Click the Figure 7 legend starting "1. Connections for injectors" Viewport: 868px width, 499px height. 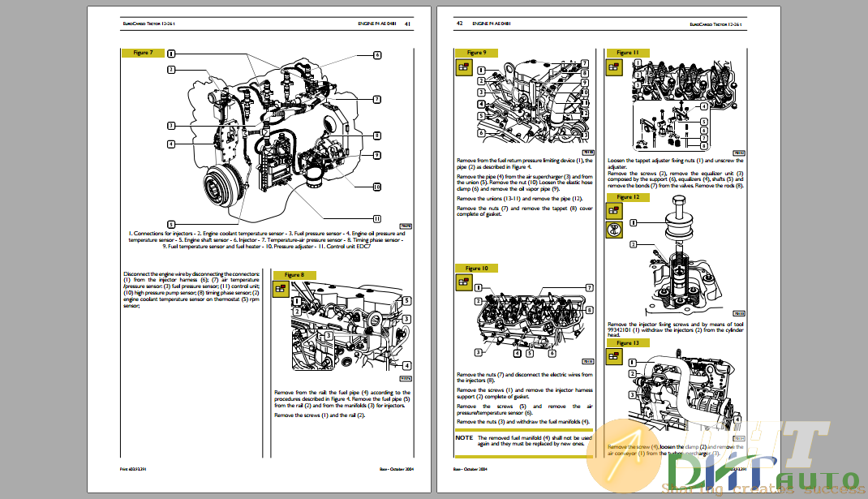pos(266,240)
